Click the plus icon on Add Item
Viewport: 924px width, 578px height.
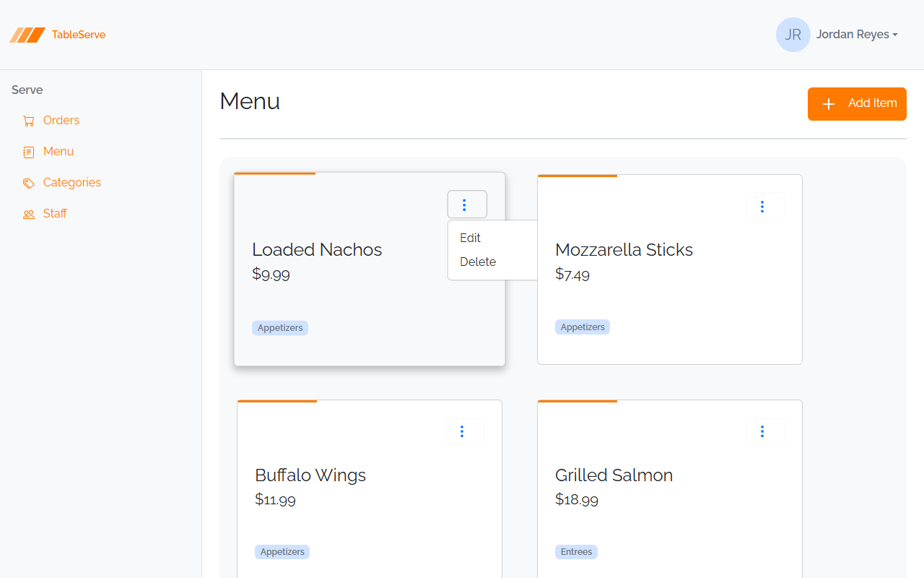click(829, 104)
